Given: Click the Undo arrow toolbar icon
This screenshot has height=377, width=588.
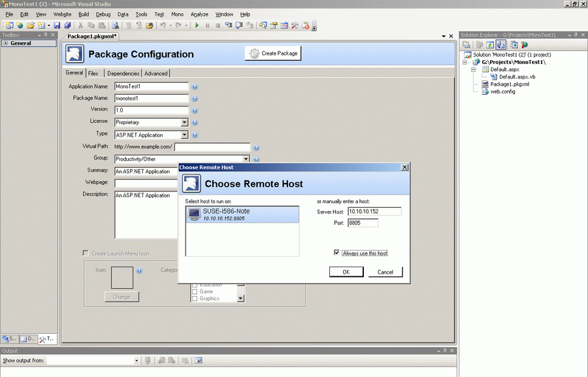Looking at the screenshot, I should click(163, 25).
